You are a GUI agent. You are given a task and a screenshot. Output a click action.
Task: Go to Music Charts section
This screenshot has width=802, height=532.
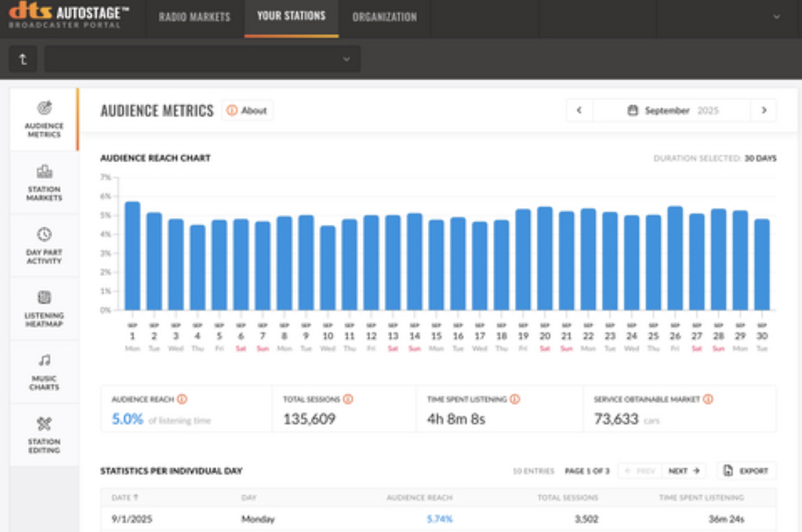44,371
